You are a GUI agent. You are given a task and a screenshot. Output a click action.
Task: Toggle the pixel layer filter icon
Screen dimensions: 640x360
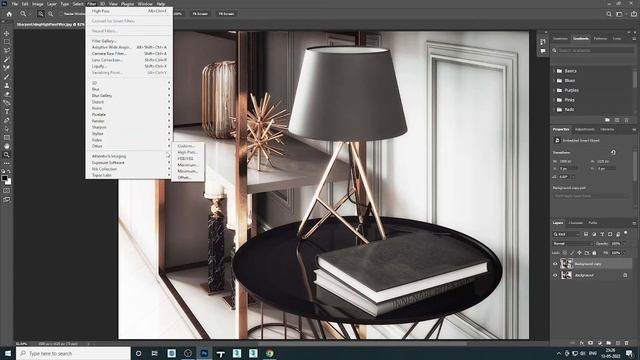pos(586,234)
